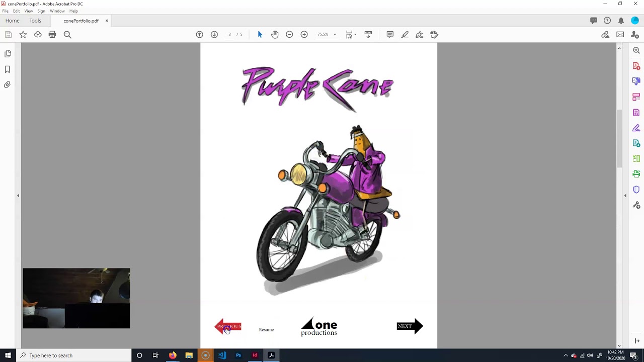
Task: Open notifications bell icon
Action: tap(621, 21)
